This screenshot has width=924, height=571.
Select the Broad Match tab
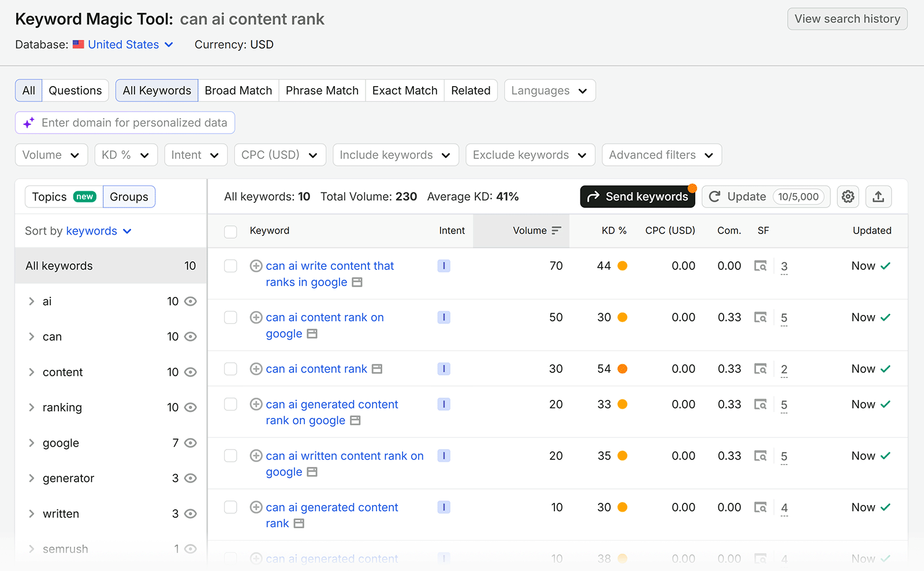pyautogui.click(x=239, y=91)
